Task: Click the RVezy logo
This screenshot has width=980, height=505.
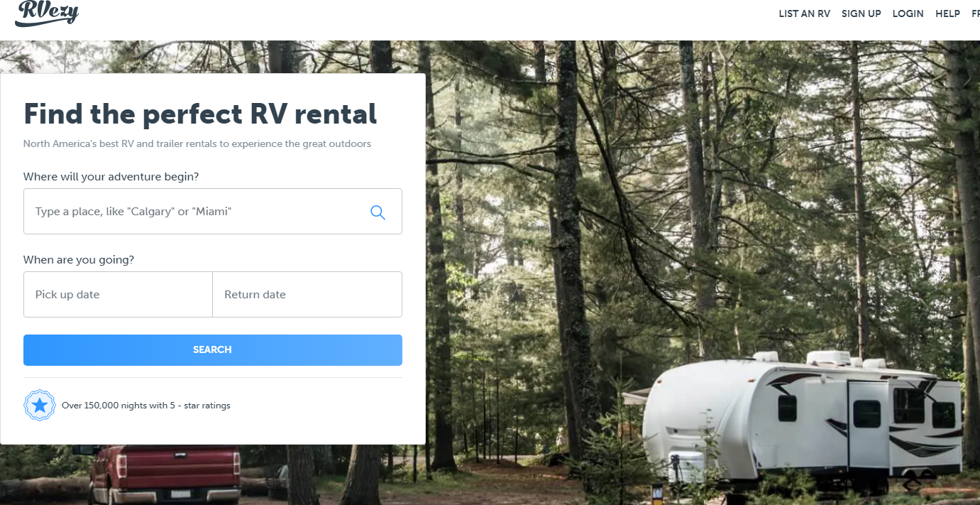Action: (x=47, y=13)
